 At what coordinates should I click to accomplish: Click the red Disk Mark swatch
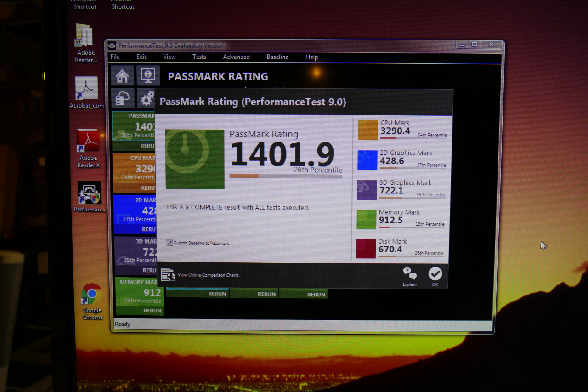coord(366,249)
